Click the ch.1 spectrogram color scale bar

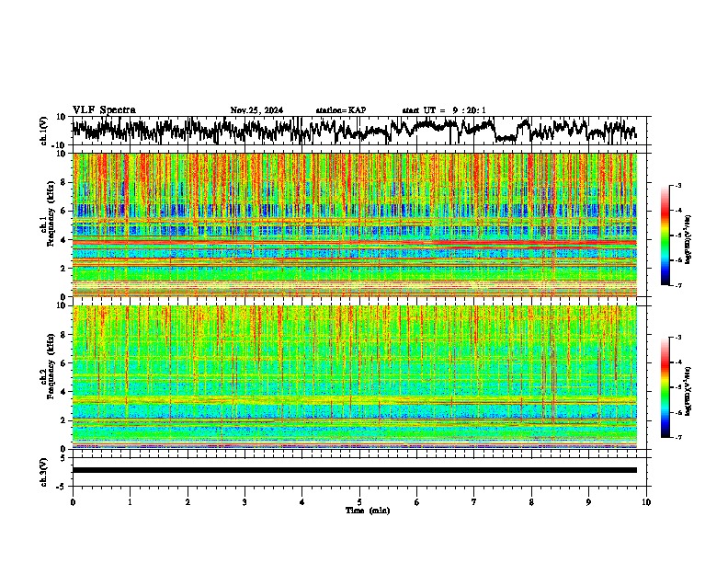point(665,236)
